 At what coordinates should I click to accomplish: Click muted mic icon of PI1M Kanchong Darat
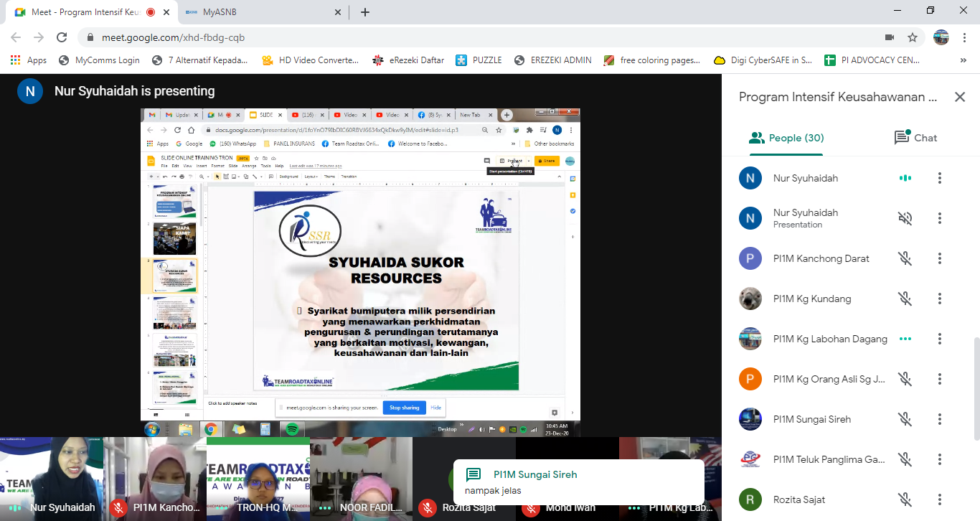click(905, 258)
